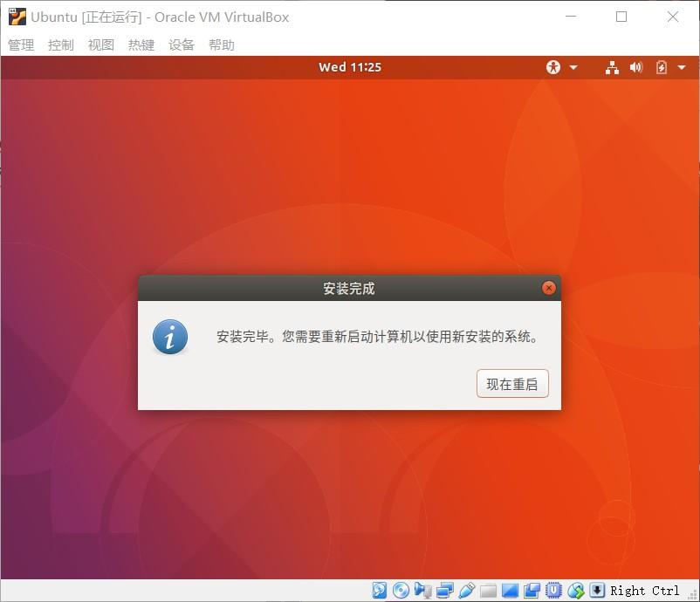Open the accessibility icon menu
This screenshot has height=602, width=700.
553,67
